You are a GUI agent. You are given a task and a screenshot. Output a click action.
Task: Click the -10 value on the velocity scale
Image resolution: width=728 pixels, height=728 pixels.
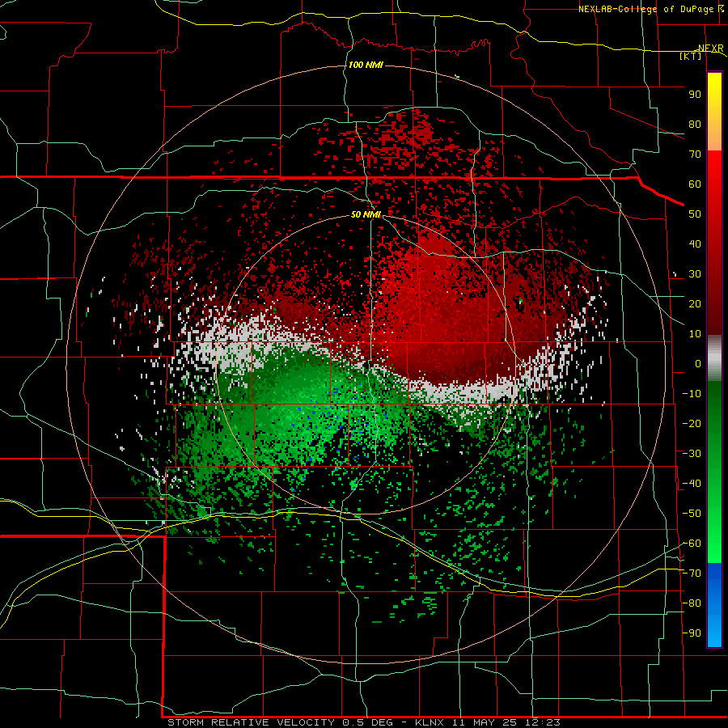tap(692, 394)
